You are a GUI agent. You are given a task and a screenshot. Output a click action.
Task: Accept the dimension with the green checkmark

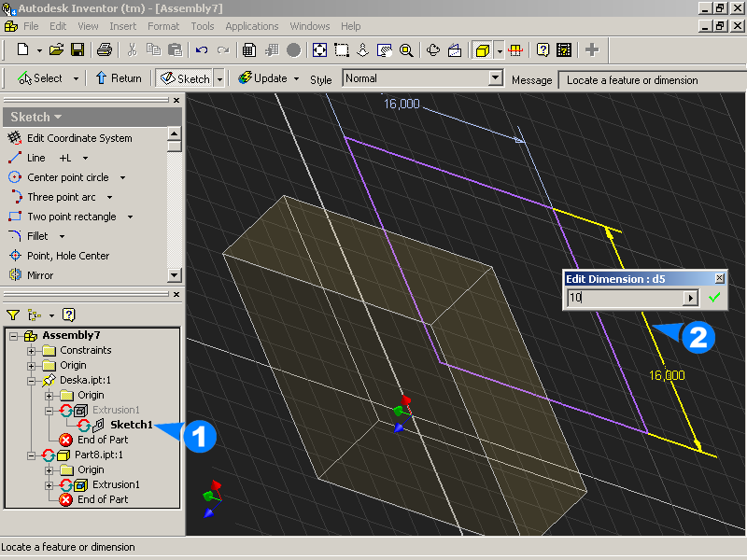coord(714,298)
